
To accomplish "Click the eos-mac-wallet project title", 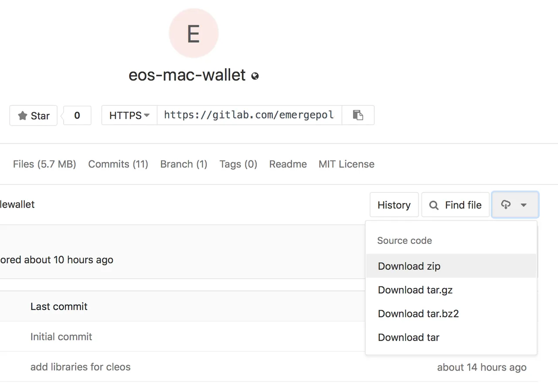I will click(x=187, y=75).
